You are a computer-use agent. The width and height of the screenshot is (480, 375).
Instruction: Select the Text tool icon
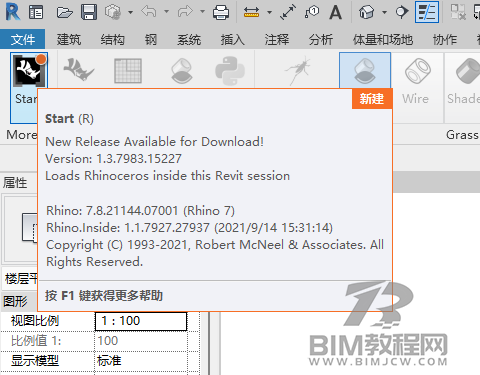pyautogui.click(x=335, y=13)
